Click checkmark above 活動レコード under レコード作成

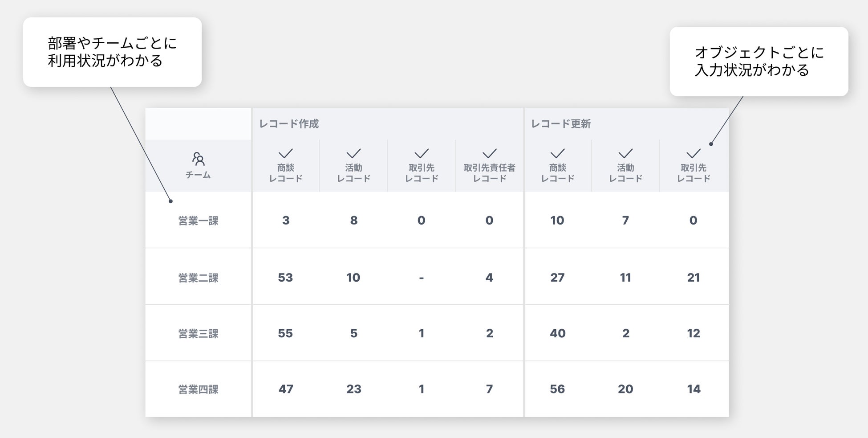[x=353, y=154]
